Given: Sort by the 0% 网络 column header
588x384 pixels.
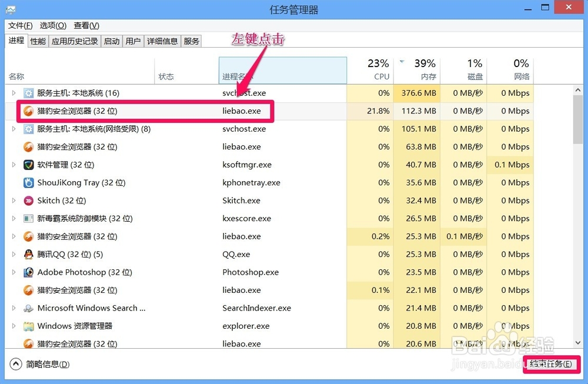Looking at the screenshot, I should [x=510, y=71].
